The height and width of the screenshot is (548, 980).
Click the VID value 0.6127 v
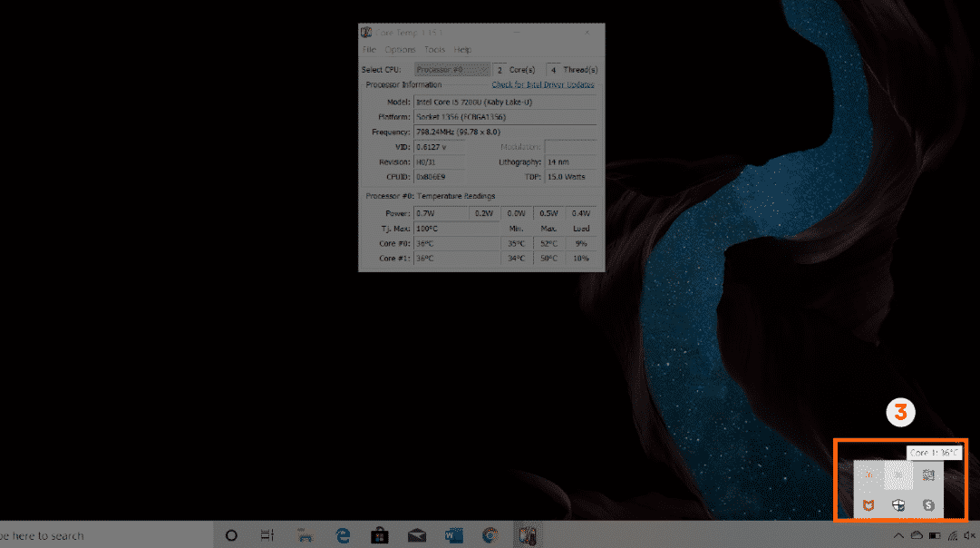click(x=440, y=147)
